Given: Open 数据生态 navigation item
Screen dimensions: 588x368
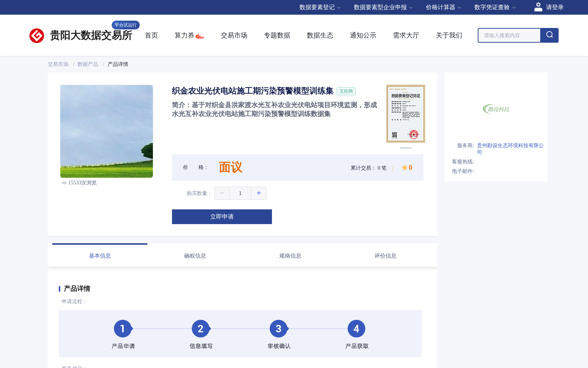Looking at the screenshot, I should (x=320, y=35).
